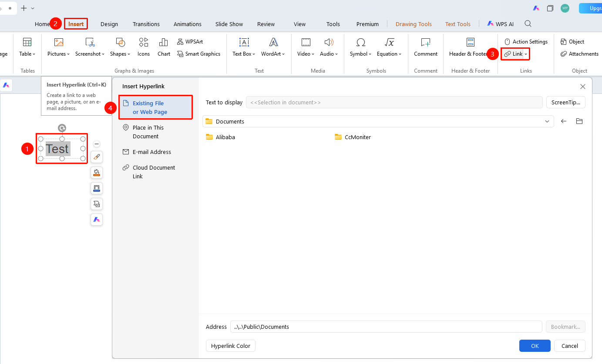The image size is (602, 364).
Task: Cancel the Insert Hyperlink dialog
Action: pos(570,346)
